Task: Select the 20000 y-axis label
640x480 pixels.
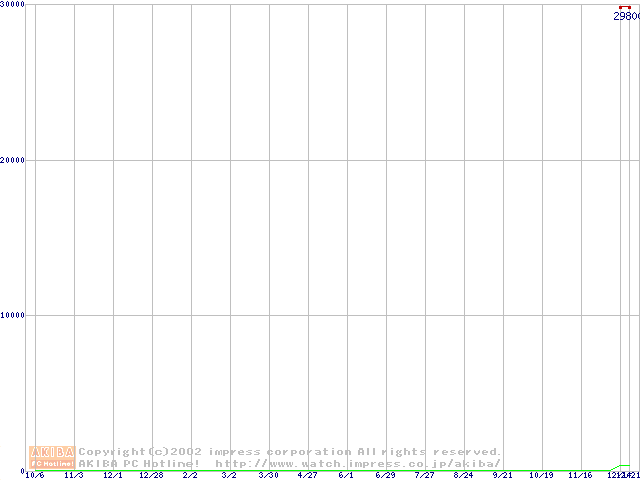Action: [13, 160]
